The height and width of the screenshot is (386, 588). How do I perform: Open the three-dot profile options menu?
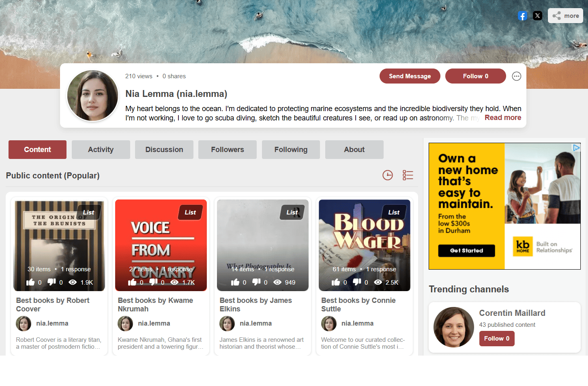pyautogui.click(x=516, y=76)
